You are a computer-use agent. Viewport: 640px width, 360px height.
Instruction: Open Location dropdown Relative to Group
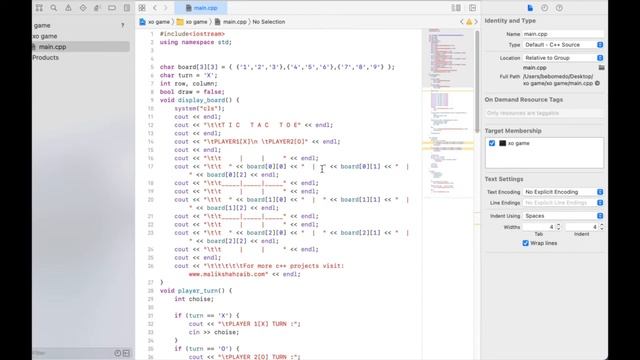pos(563,58)
